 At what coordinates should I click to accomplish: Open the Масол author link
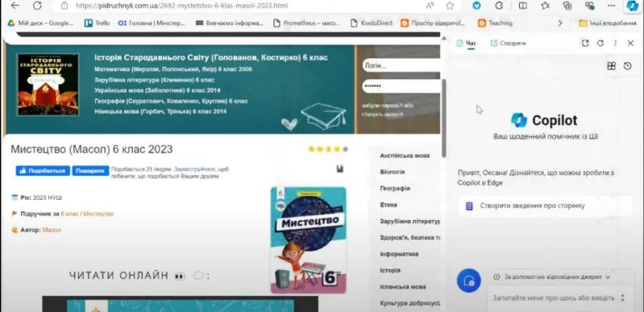point(52,230)
